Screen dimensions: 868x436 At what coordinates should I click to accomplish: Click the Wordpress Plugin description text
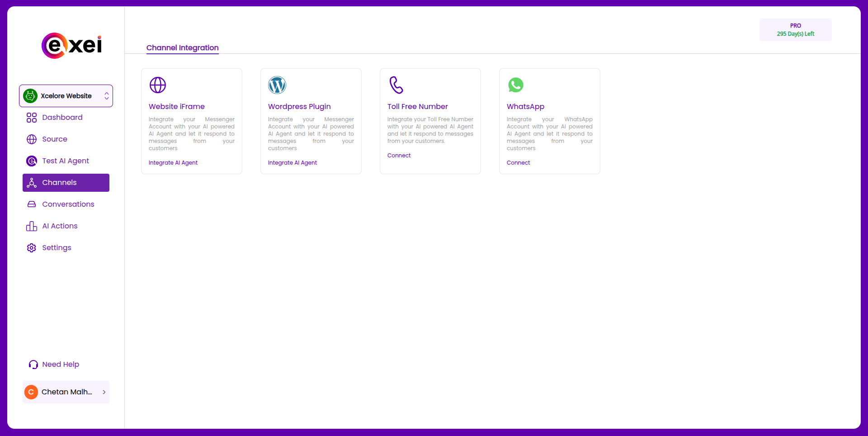[311, 134]
